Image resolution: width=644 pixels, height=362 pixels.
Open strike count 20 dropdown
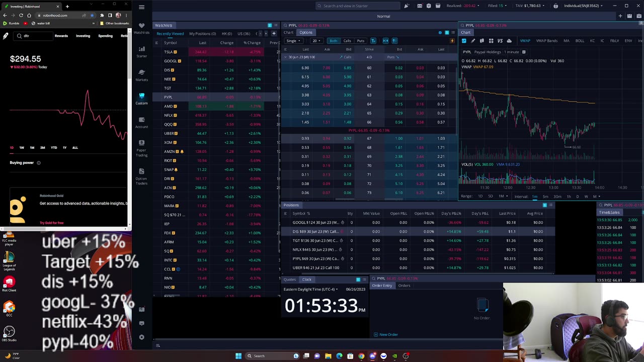[x=316, y=41]
